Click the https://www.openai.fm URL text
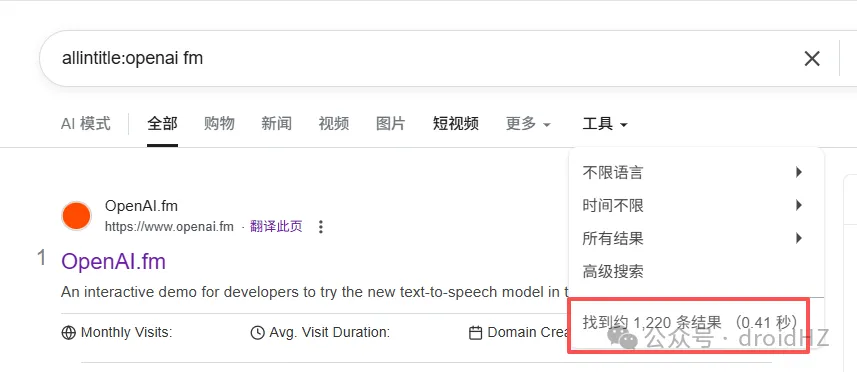 pos(169,227)
